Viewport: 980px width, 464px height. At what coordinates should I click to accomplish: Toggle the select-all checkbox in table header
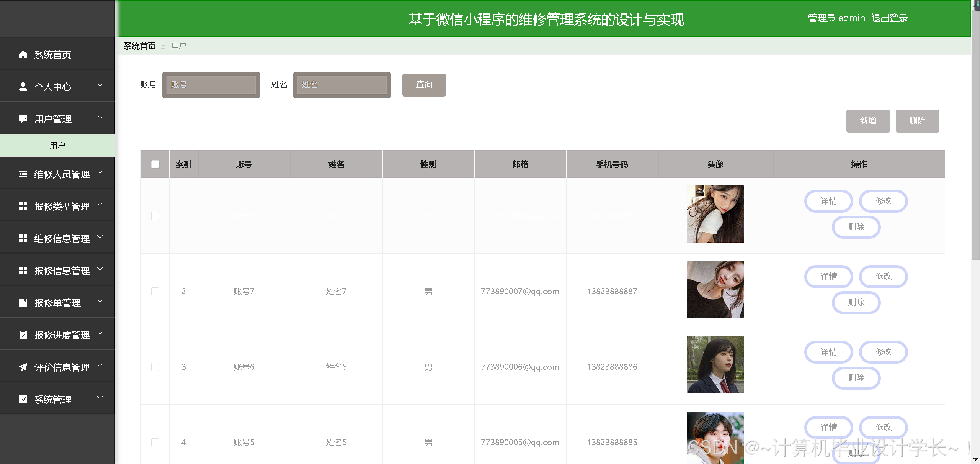pyautogui.click(x=155, y=164)
